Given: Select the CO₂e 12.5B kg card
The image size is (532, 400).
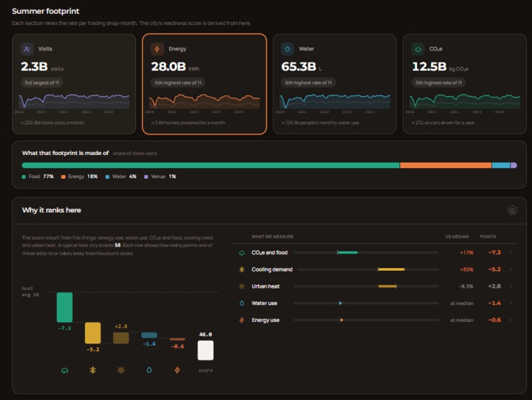Looking at the screenshot, I should click(x=465, y=84).
